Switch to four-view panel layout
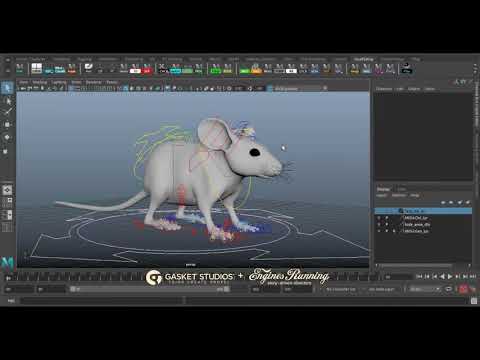The height and width of the screenshot is (360, 480). coord(7,202)
